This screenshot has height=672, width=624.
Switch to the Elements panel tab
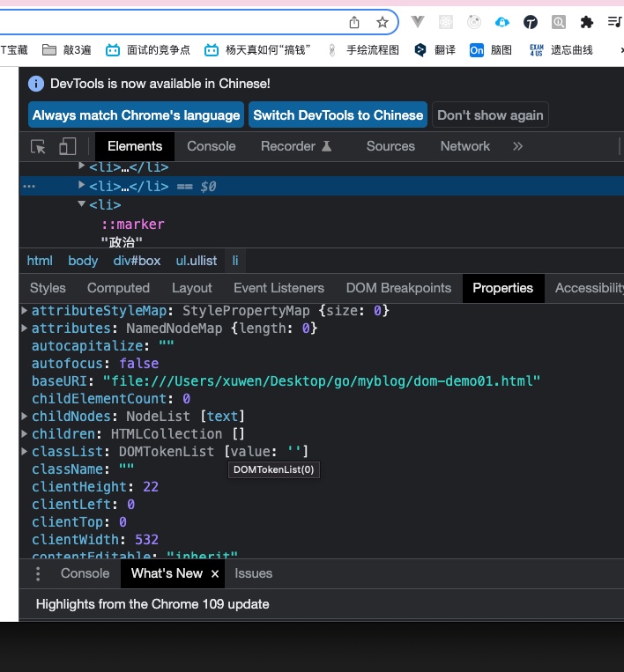click(135, 146)
